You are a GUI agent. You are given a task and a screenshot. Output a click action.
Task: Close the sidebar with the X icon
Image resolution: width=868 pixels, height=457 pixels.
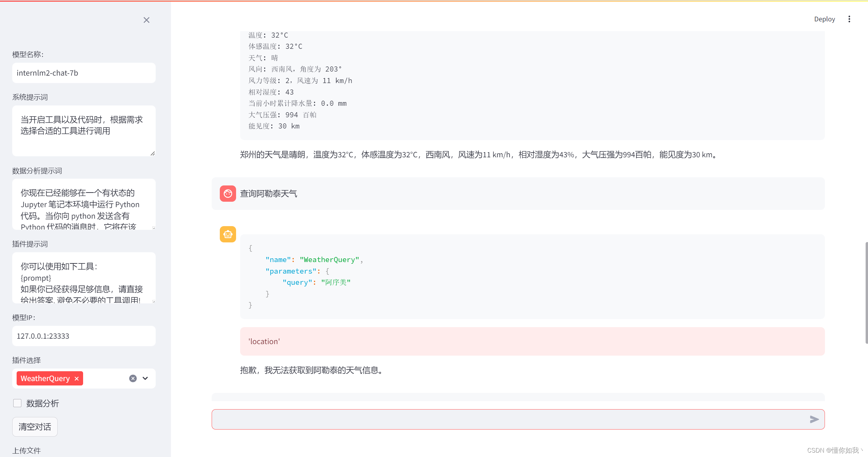147,20
